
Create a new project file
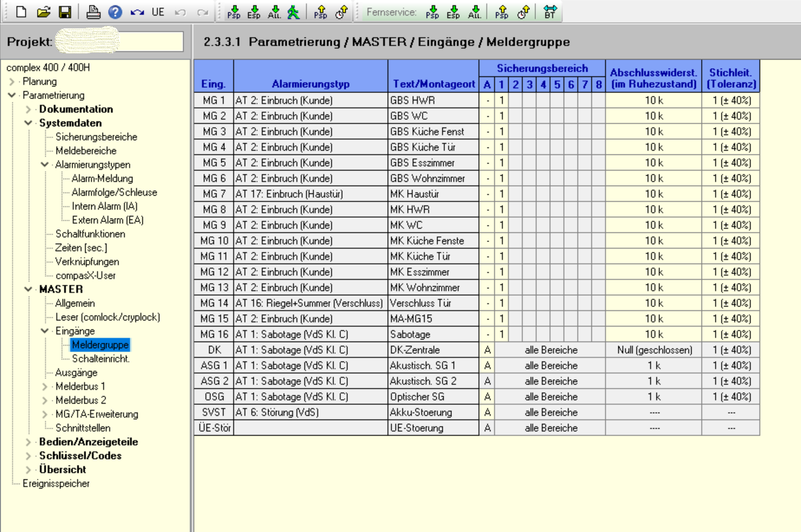pyautogui.click(x=21, y=12)
